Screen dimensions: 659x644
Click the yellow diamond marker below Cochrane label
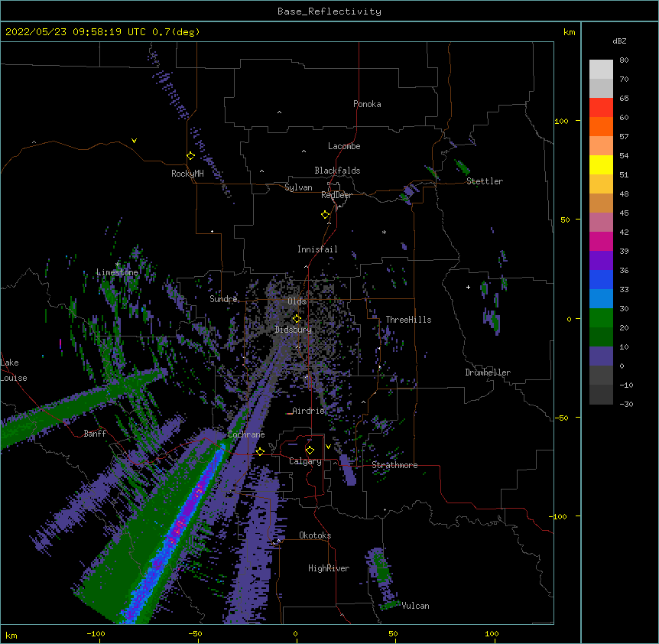tap(260, 451)
